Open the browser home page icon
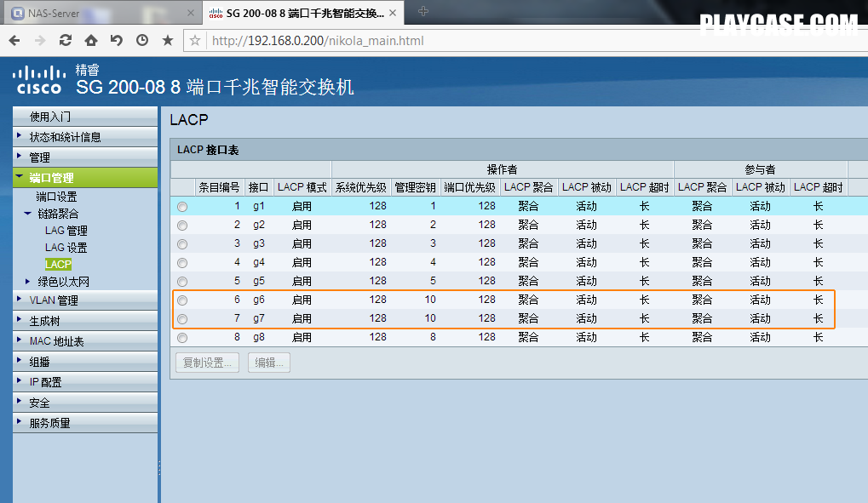Image resolution: width=868 pixels, height=503 pixels. (x=91, y=40)
